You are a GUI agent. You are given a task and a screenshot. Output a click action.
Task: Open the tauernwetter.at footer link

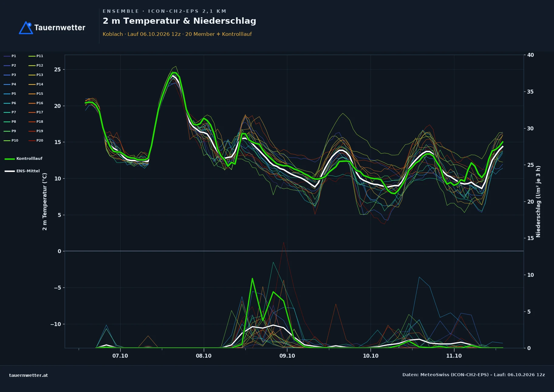tap(29, 375)
